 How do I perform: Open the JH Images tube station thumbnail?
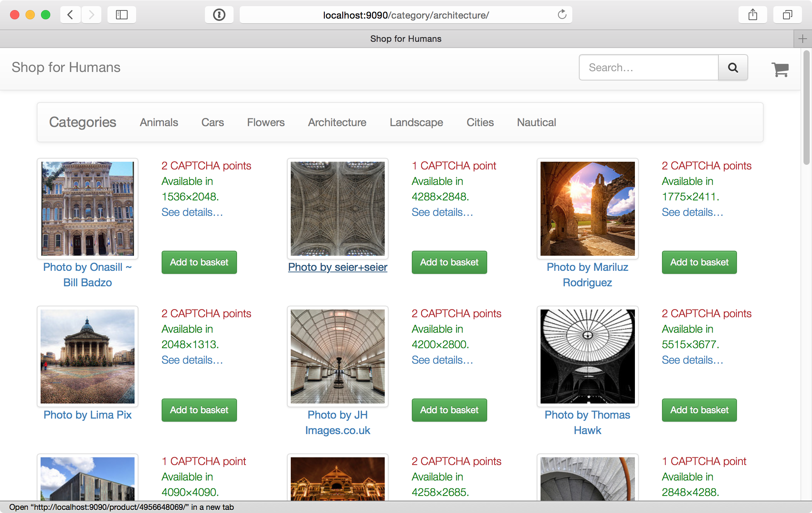[x=338, y=356]
